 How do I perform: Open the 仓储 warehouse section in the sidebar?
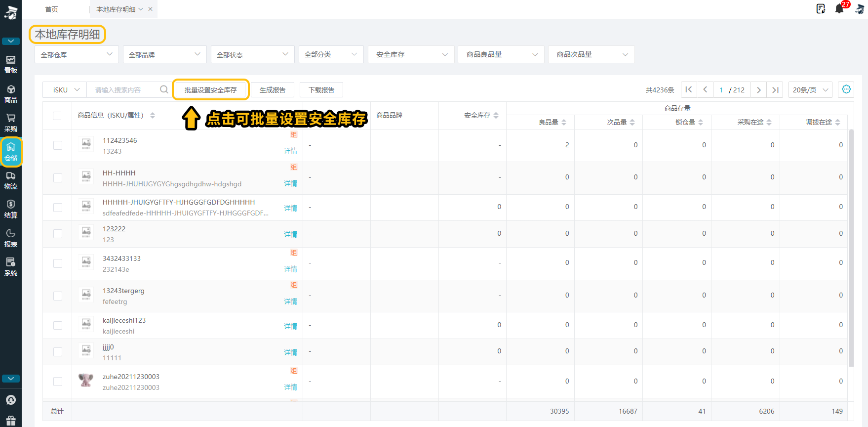11,151
